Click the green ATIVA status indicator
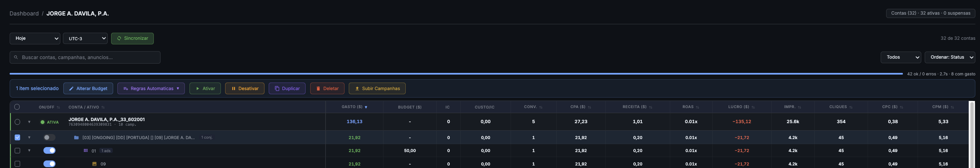Image resolution: width=980 pixels, height=168 pixels. pos(49,122)
